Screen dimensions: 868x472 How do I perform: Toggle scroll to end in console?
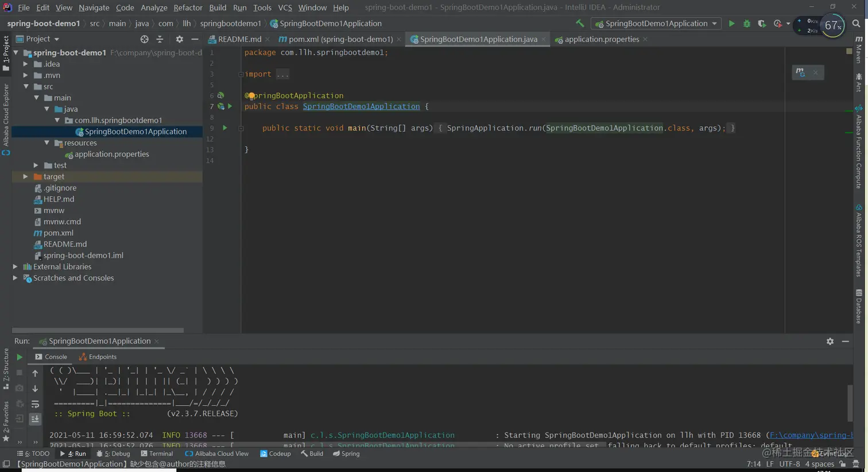(35, 419)
